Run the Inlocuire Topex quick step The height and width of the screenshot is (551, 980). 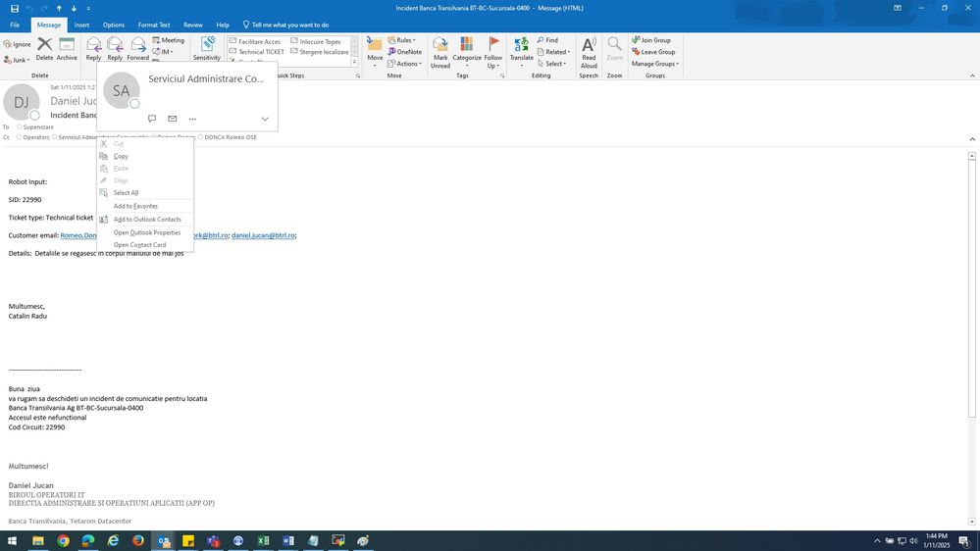tap(316, 41)
